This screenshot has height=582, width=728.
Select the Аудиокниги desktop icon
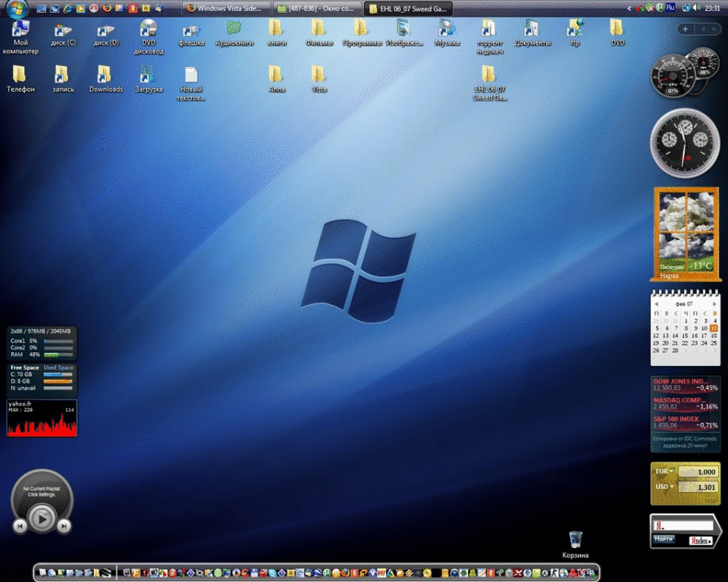tap(234, 33)
